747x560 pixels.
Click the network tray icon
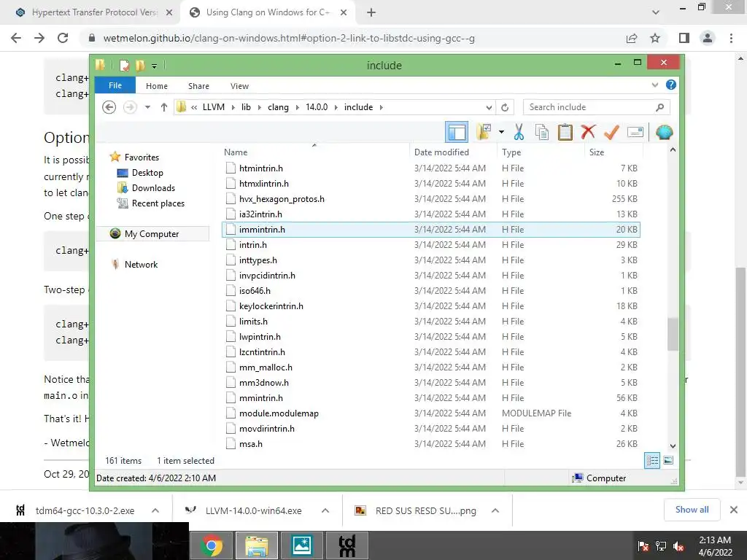tap(661, 545)
